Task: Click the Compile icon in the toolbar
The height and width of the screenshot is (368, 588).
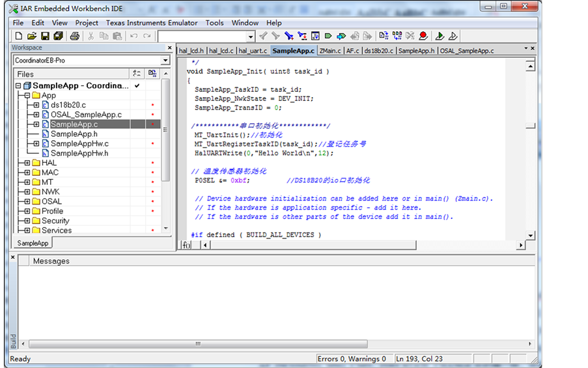Action: (x=384, y=36)
